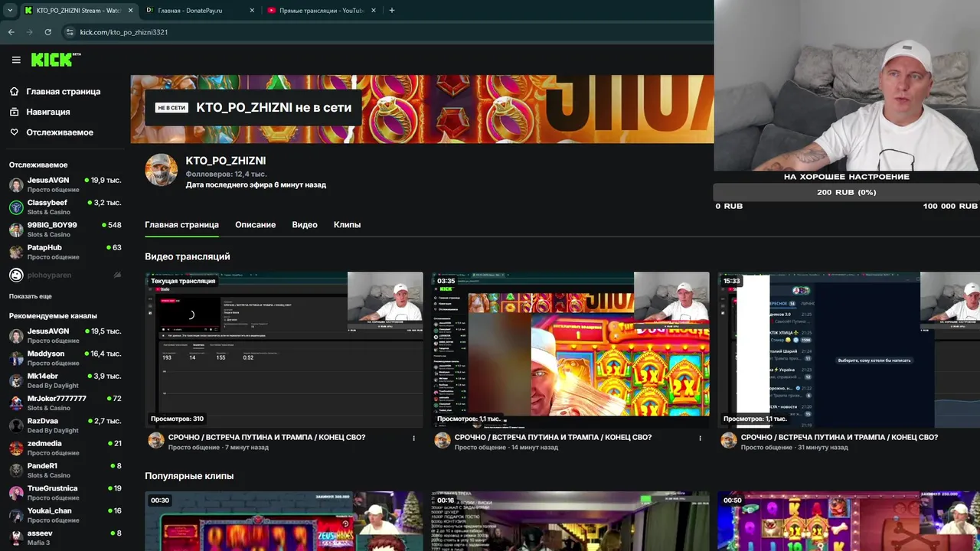Click Mk14ebr avatar in recommended channels

pyautogui.click(x=16, y=380)
